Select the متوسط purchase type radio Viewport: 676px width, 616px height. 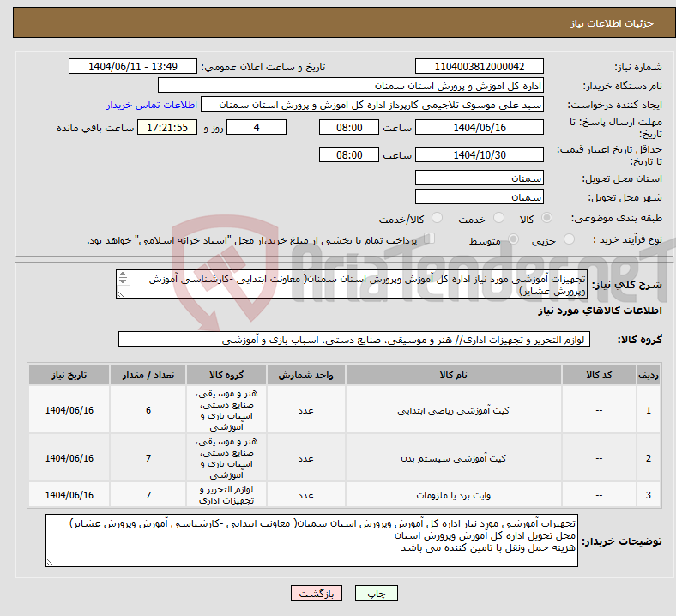tap(513, 239)
